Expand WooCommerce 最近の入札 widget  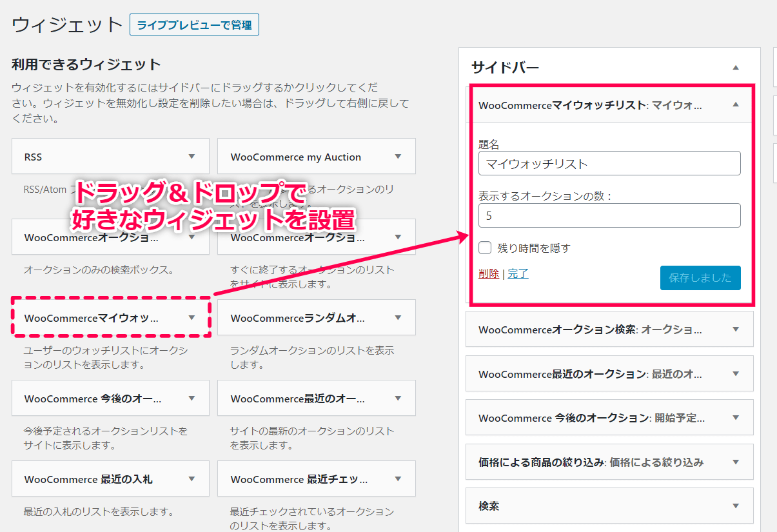click(192, 479)
